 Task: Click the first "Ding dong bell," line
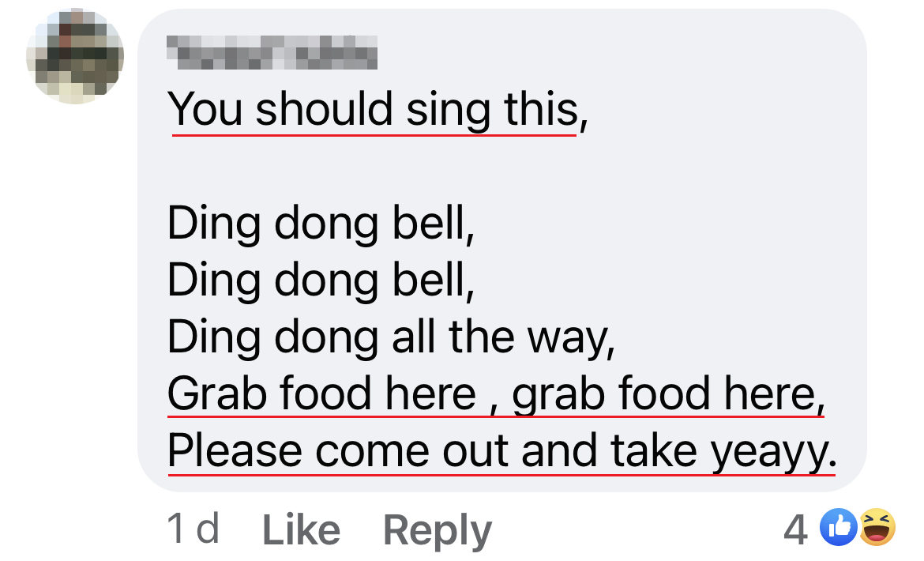pyautogui.click(x=321, y=224)
